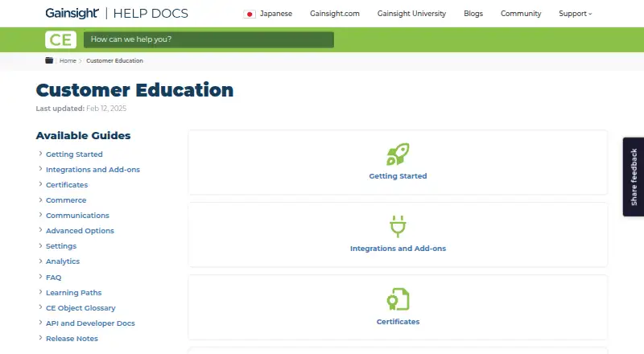Expand the Settings guide chevron
This screenshot has height=354, width=644.
coord(40,245)
